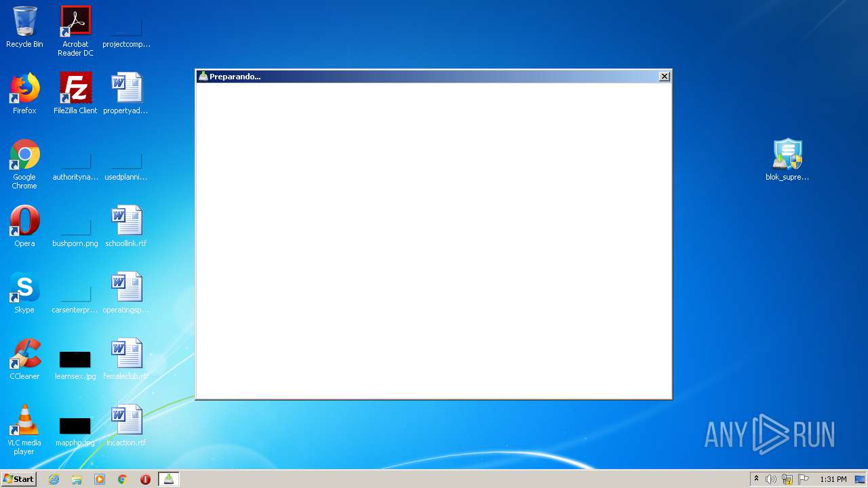Launch Acrobat Reader DC shortcut
Image resolution: width=868 pixels, height=488 pixels.
point(75,31)
